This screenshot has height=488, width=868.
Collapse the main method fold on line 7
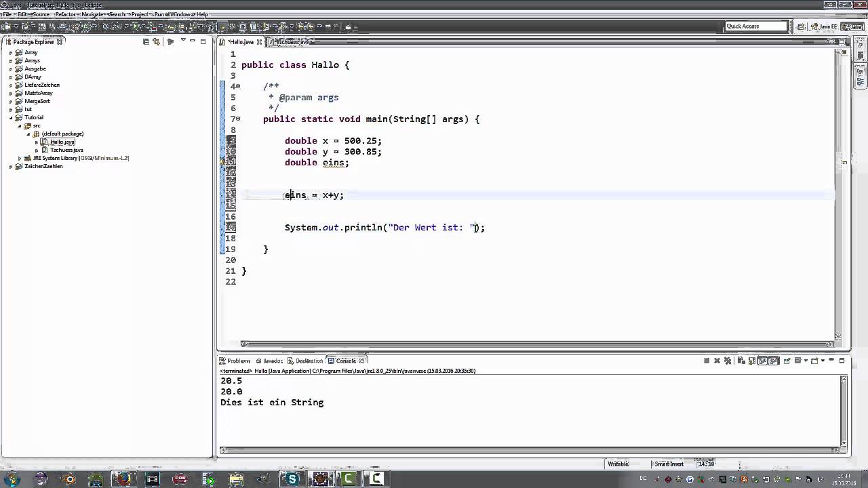coord(237,119)
